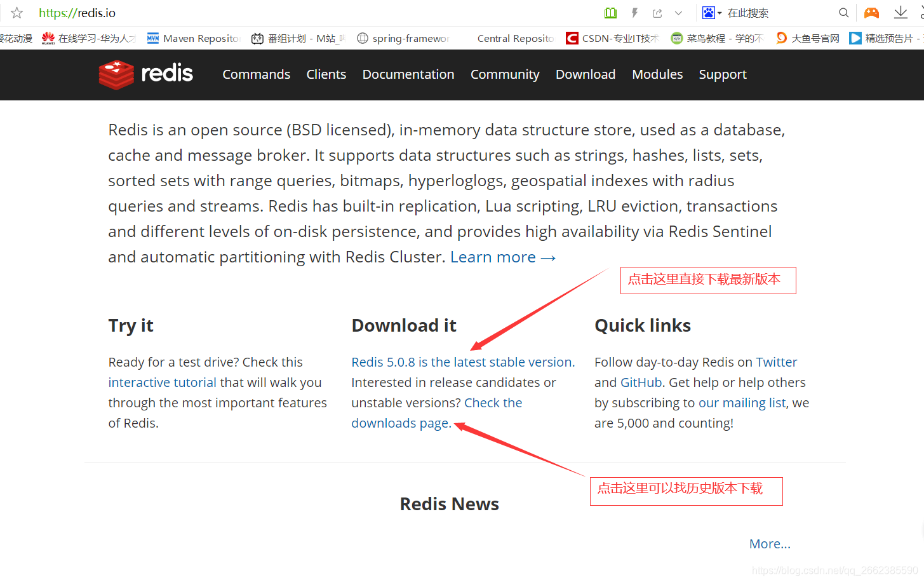The height and width of the screenshot is (582, 924).
Task: Follow the Learn more → link
Action: [x=503, y=257]
